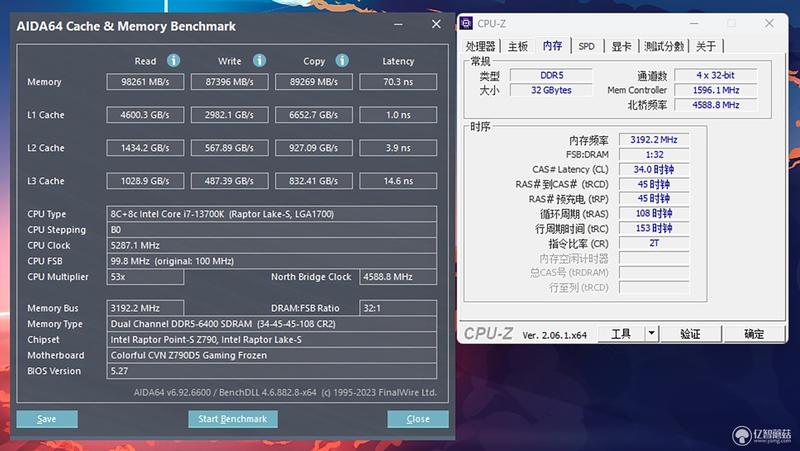Click L1 Cache write value 2982.1 GB/s
Image resolution: width=800 pixels, height=451 pixels.
230,115
